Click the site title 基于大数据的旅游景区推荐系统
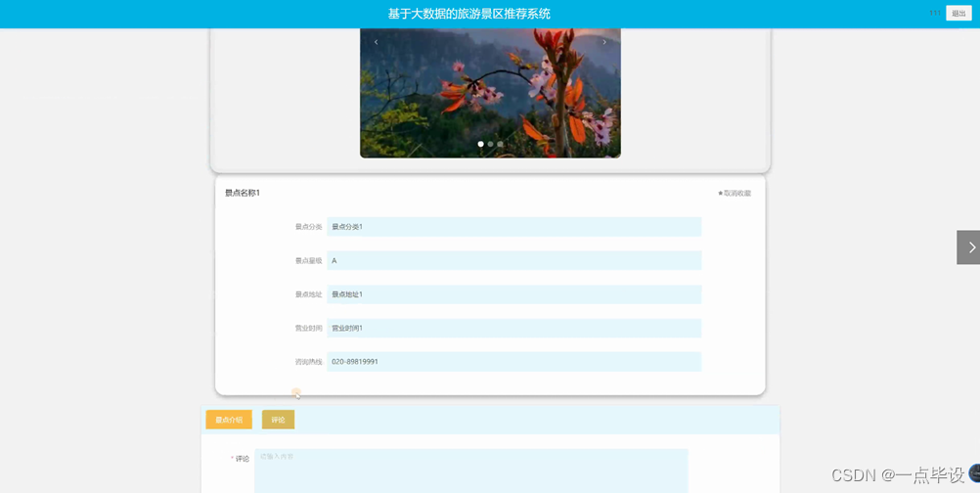This screenshot has width=980, height=493. coord(469,14)
